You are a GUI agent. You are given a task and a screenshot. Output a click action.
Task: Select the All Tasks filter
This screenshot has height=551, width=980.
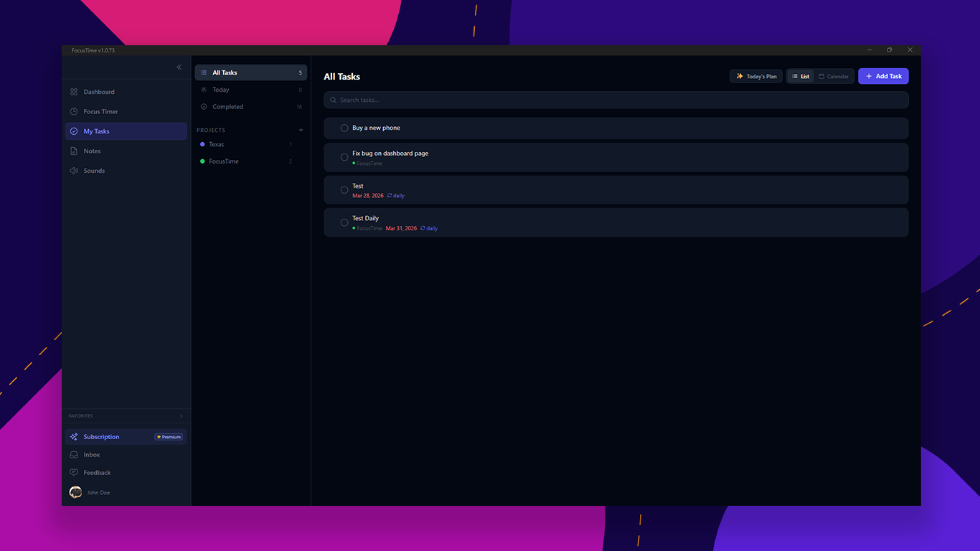(x=251, y=72)
